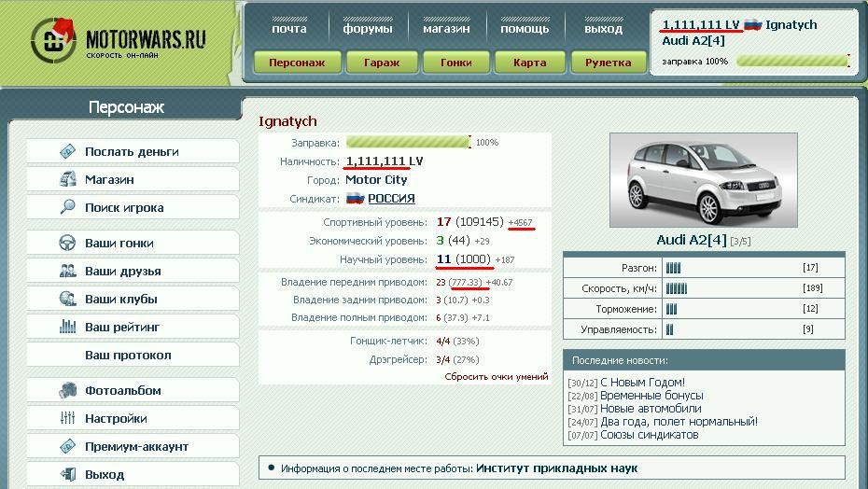
Task: Click the shop icon beside Магазин
Action: point(67,179)
